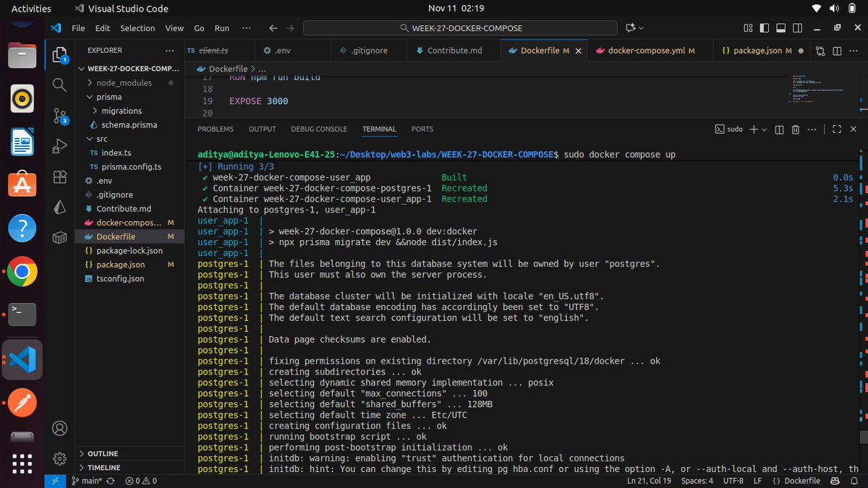Maximize the terminal panel size
This screenshot has width=868, height=488.
point(836,129)
